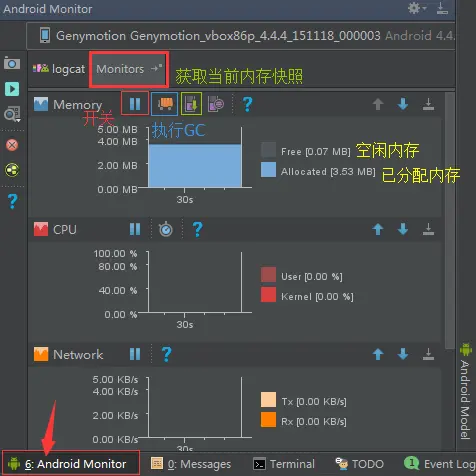
Task: Click the Allocated memory legend swatch
Action: (x=268, y=170)
